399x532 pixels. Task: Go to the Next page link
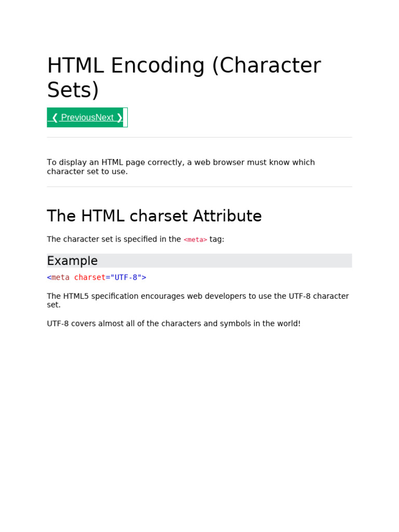[x=104, y=117]
